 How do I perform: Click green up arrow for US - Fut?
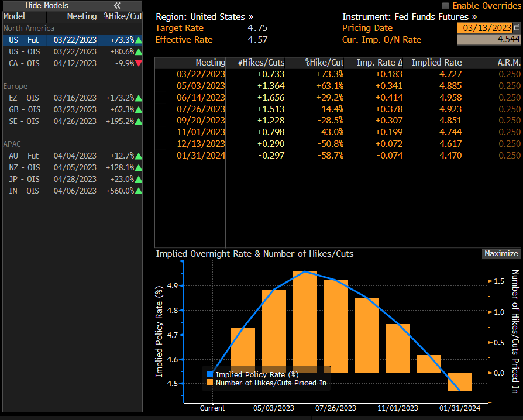pos(139,40)
